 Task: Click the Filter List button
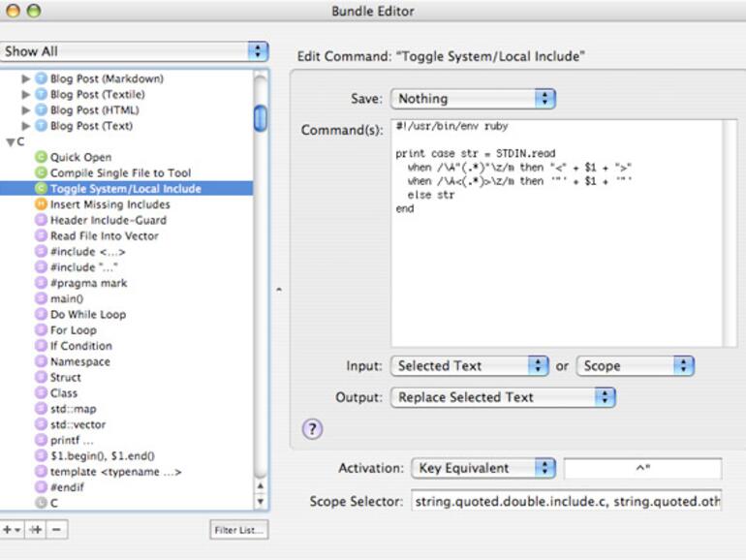coord(238,530)
